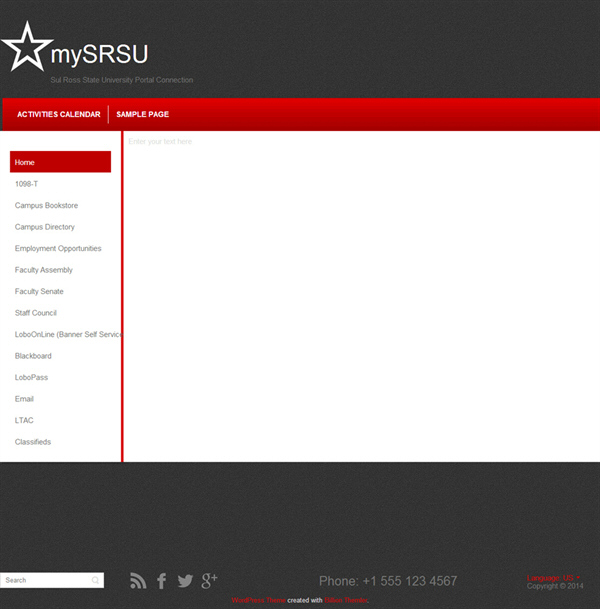Click Employment Opportunities link

pyautogui.click(x=58, y=249)
